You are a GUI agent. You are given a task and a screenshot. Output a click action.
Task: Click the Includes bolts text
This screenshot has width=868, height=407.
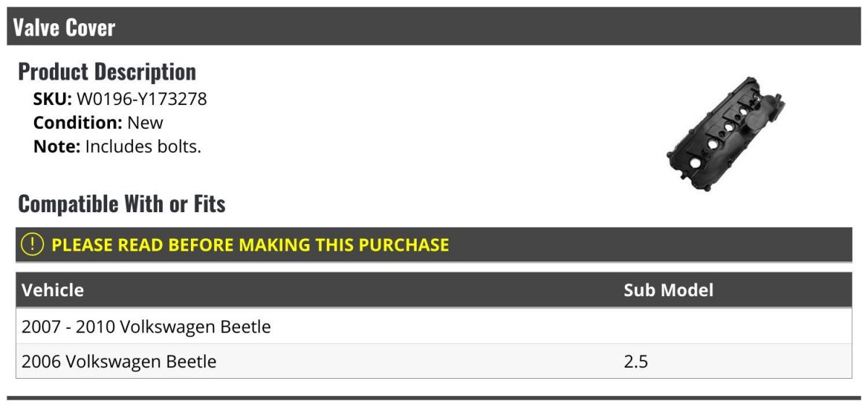143,146
